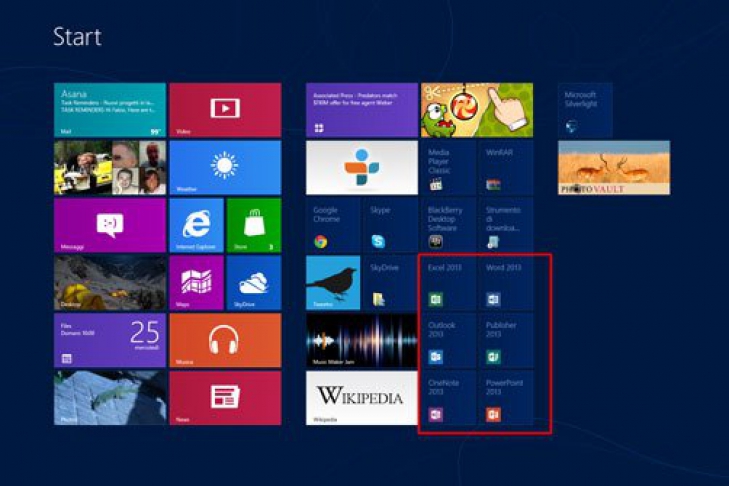The image size is (729, 486).
Task: Open the Outlook 2013 tile
Action: (448, 340)
